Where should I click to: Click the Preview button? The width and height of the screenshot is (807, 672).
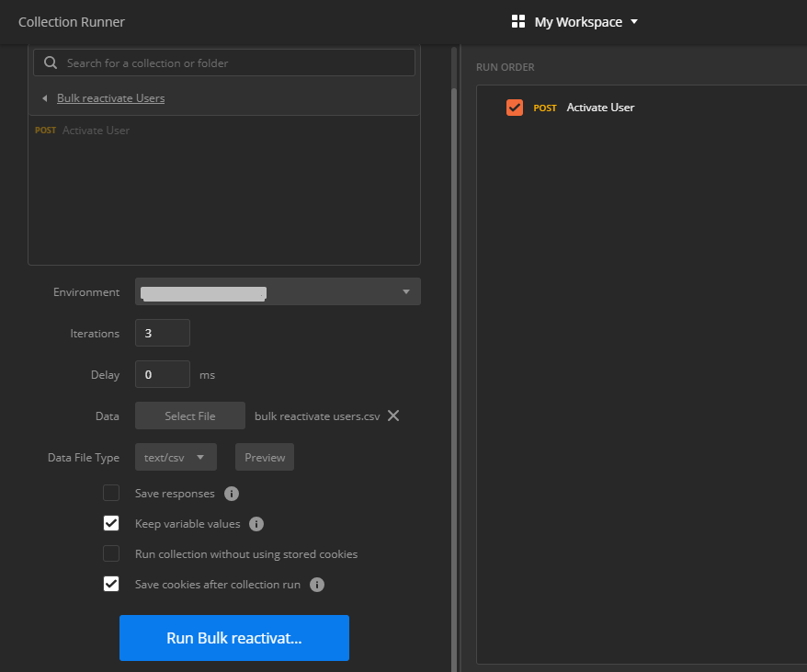(265, 457)
